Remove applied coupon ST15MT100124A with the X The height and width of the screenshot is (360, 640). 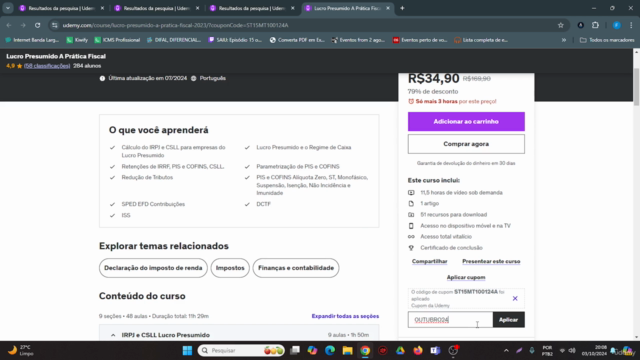click(x=515, y=298)
